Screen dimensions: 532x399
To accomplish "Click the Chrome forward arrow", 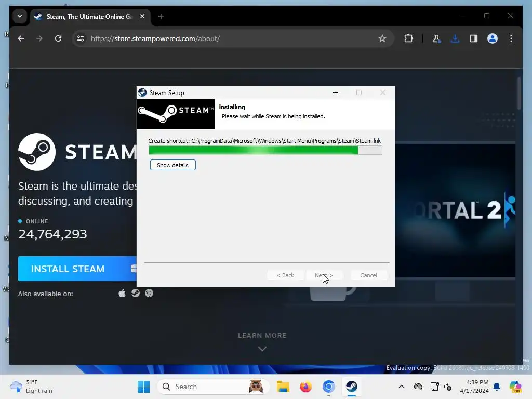I will click(x=39, y=38).
